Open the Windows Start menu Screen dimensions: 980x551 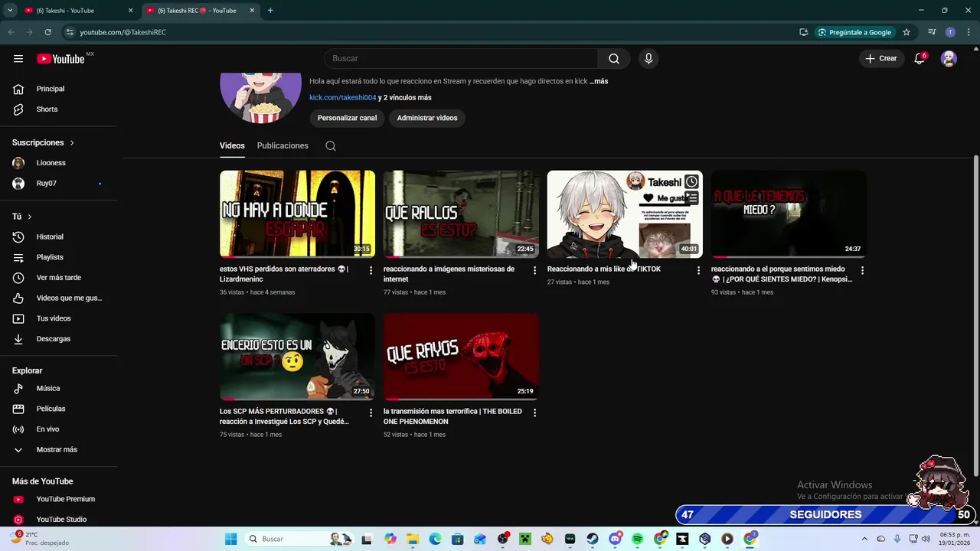[x=230, y=539]
